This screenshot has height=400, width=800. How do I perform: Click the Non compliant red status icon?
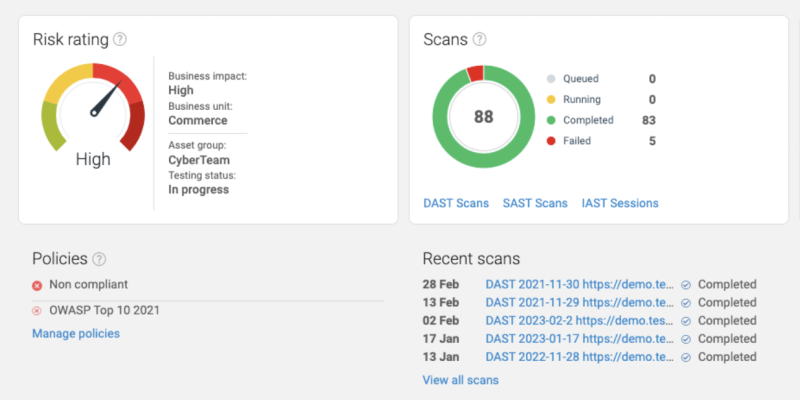37,285
